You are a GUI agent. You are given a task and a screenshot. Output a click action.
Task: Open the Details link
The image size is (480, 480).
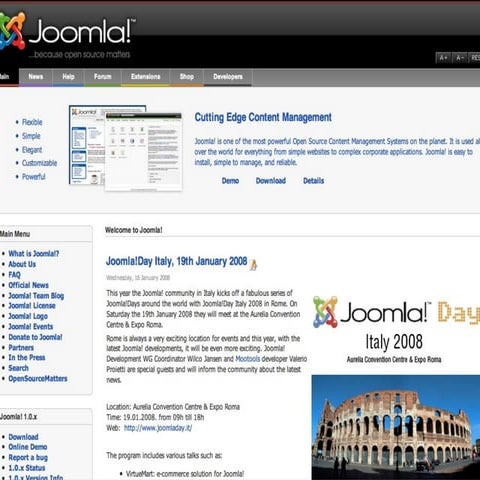point(313,181)
